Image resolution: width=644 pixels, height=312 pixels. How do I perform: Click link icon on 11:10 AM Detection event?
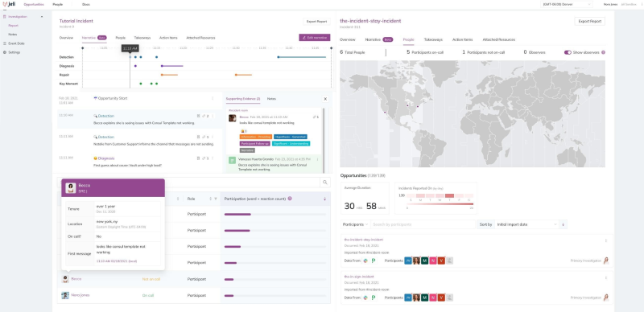coord(204,116)
